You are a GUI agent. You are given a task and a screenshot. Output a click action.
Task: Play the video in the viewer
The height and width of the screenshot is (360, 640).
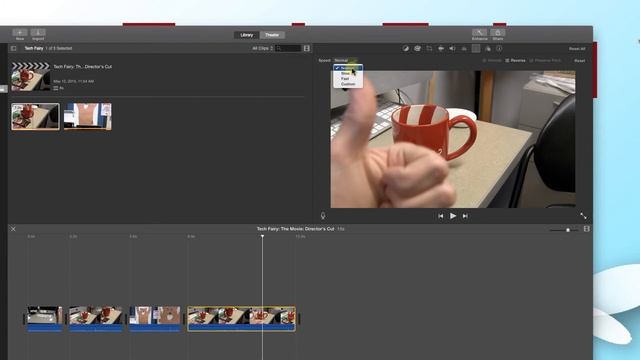coord(453,216)
